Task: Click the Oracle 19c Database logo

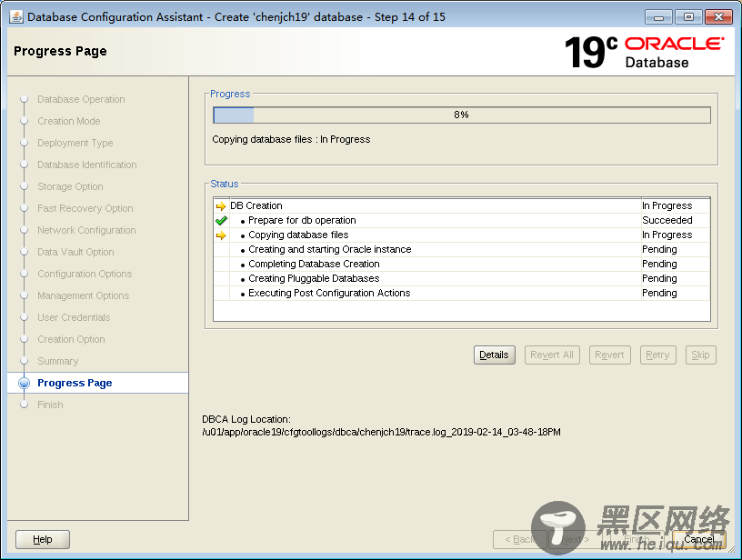Action: click(644, 52)
